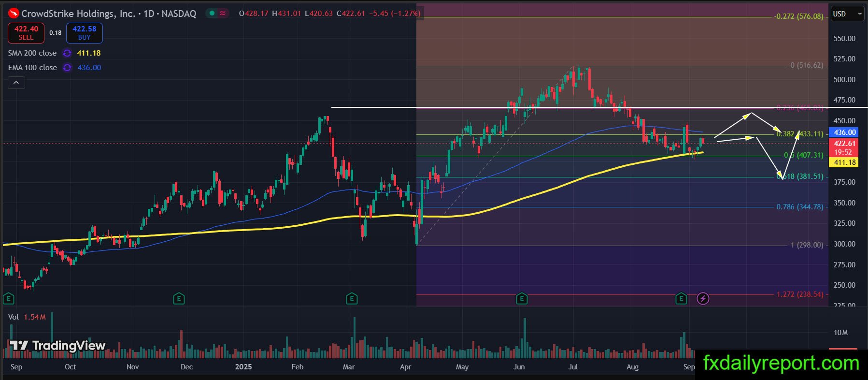868x380 pixels.
Task: Open the leftmost earnings marker on the chart
Action: click(8, 298)
